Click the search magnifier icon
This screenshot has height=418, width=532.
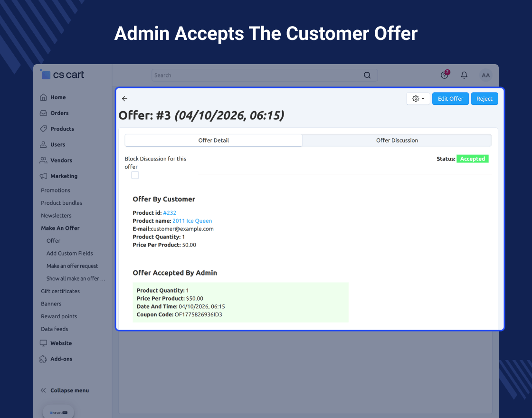click(x=367, y=76)
